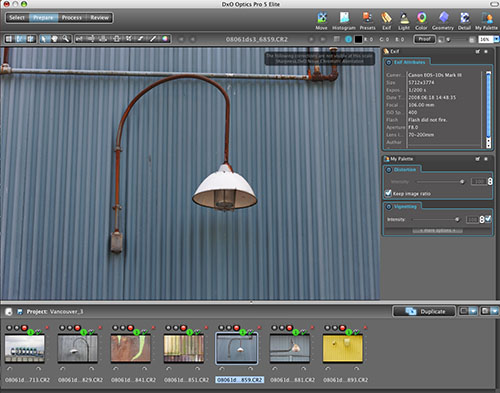The width and height of the screenshot is (500, 393).
Task: Click the more options link under Vignetting
Action: [437, 231]
